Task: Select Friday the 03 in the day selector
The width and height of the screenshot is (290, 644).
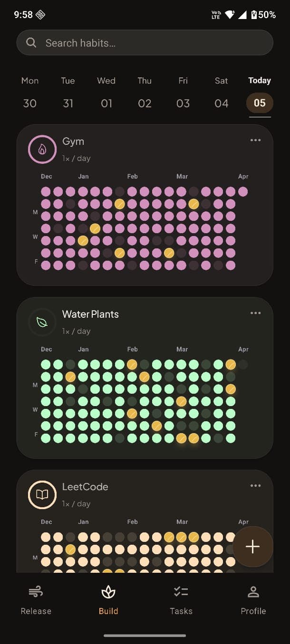Action: pos(183,103)
